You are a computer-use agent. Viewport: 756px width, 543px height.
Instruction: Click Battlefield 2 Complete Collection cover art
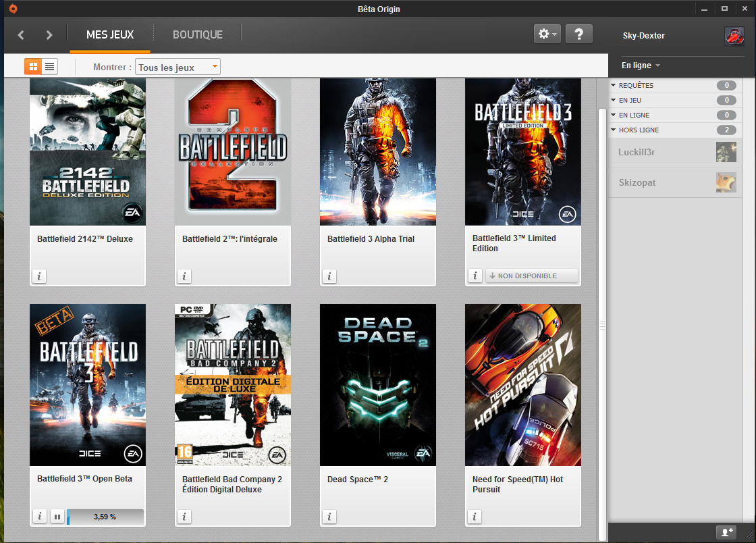pyautogui.click(x=233, y=152)
